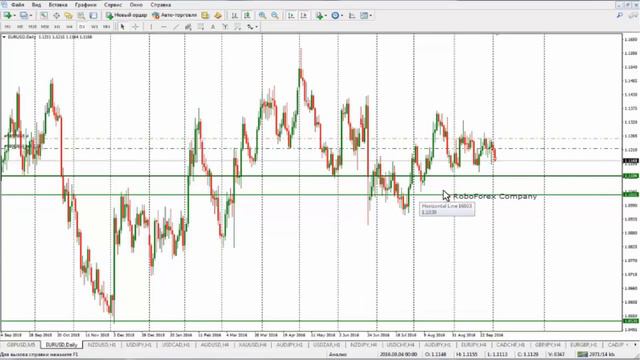Switch to M5 timeframe
The height and width of the screenshot is (360, 640).
tap(20, 27)
